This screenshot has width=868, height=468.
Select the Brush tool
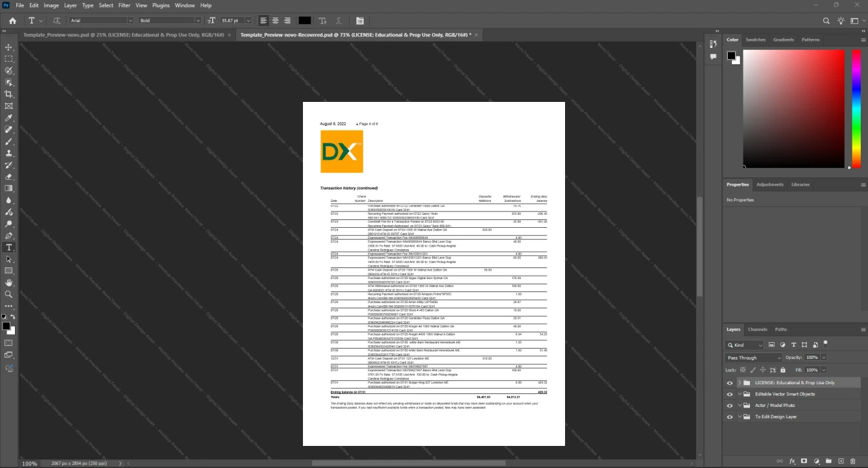click(x=9, y=142)
